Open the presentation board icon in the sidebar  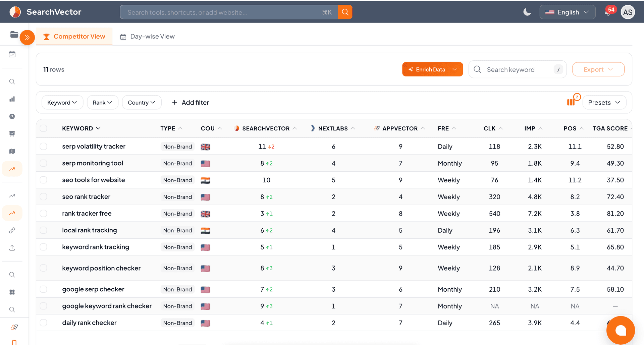pos(12,134)
